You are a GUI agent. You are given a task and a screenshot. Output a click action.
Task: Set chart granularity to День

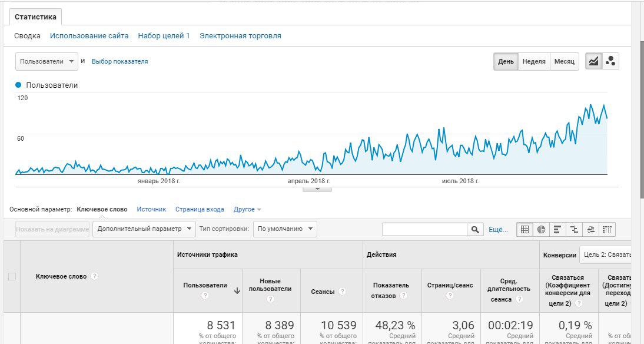506,61
